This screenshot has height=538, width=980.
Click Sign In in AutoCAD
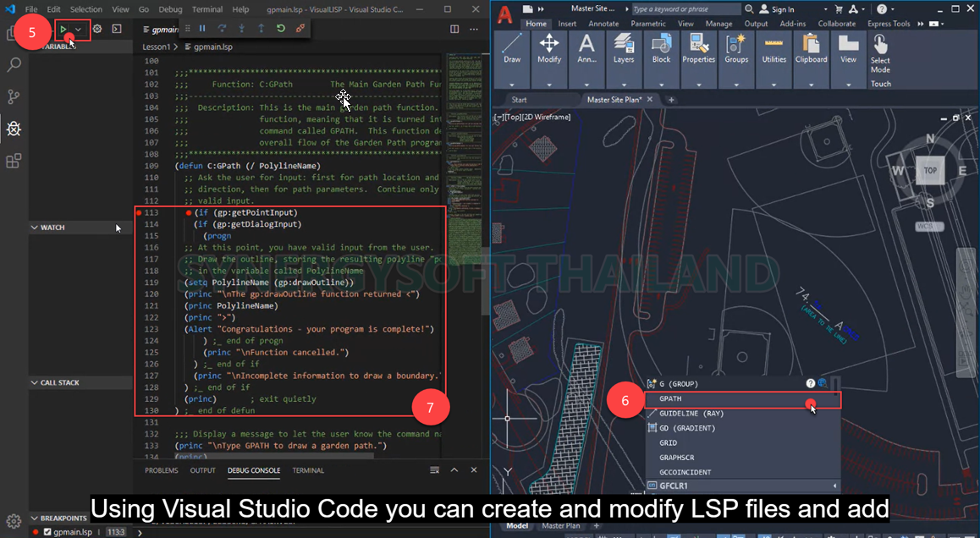pos(783,8)
